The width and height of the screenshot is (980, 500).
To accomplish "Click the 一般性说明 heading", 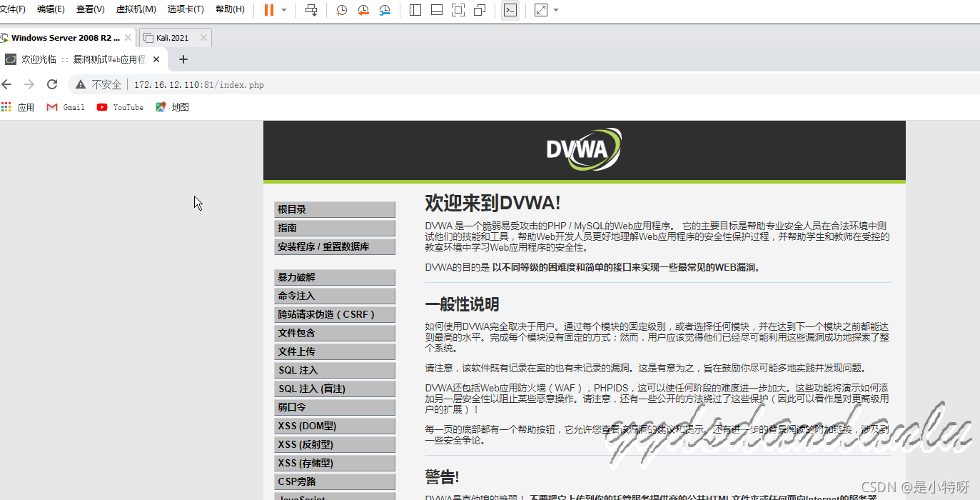I will (462, 304).
